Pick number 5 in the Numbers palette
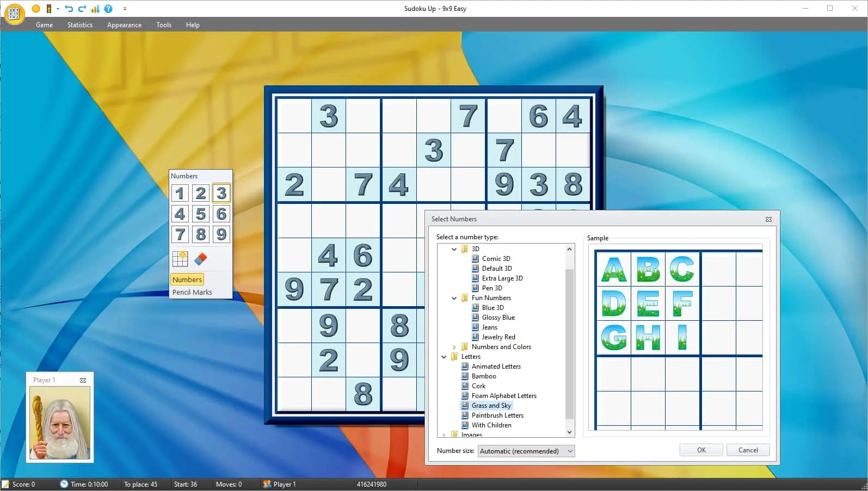The height and width of the screenshot is (491, 868). tap(201, 214)
